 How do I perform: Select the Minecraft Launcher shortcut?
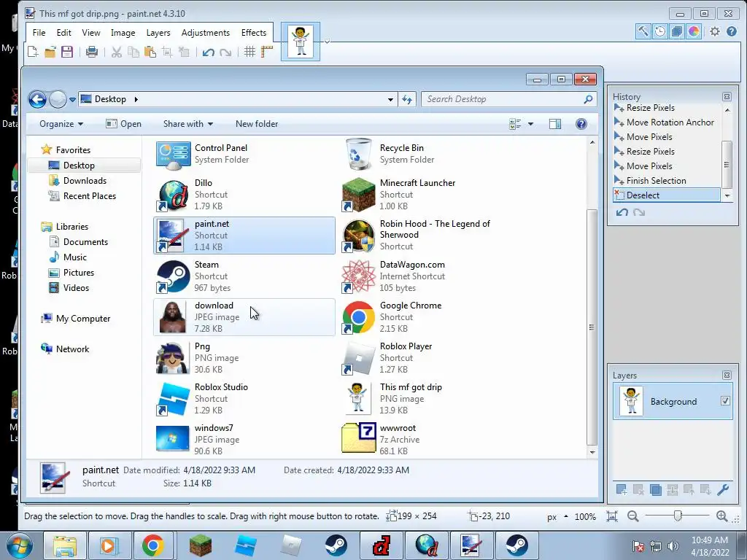click(429, 194)
